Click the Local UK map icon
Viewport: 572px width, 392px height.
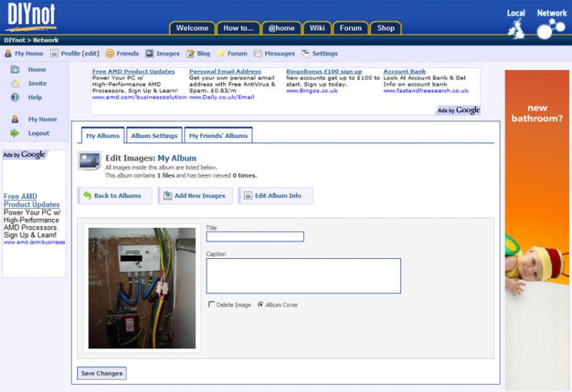click(x=516, y=30)
